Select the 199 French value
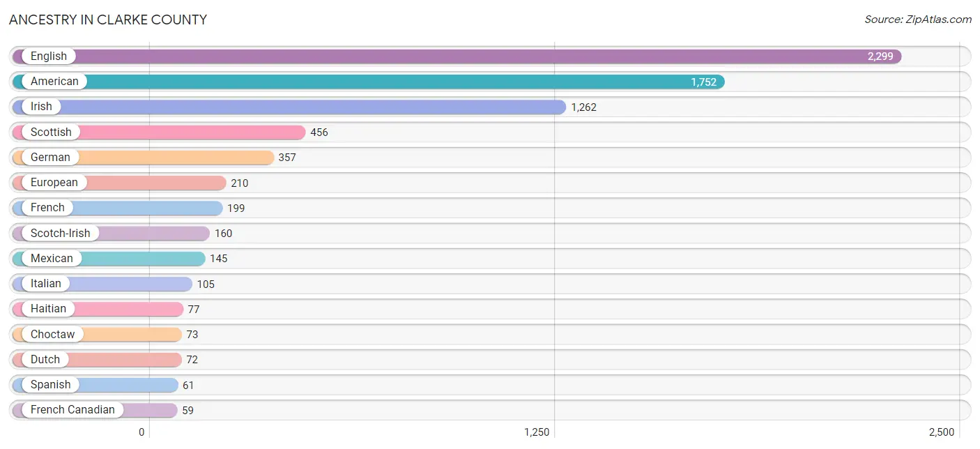The image size is (980, 449). [x=236, y=208]
